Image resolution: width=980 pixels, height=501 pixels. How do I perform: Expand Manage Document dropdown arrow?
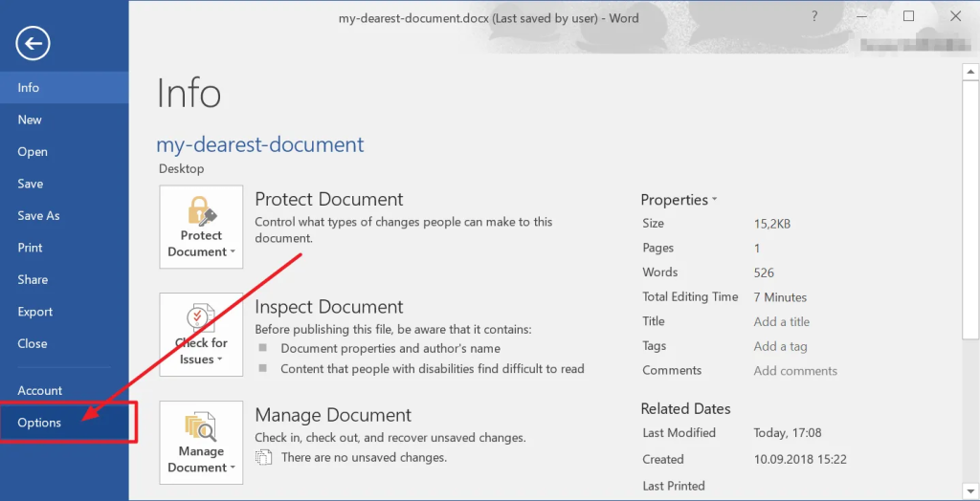coord(233,468)
